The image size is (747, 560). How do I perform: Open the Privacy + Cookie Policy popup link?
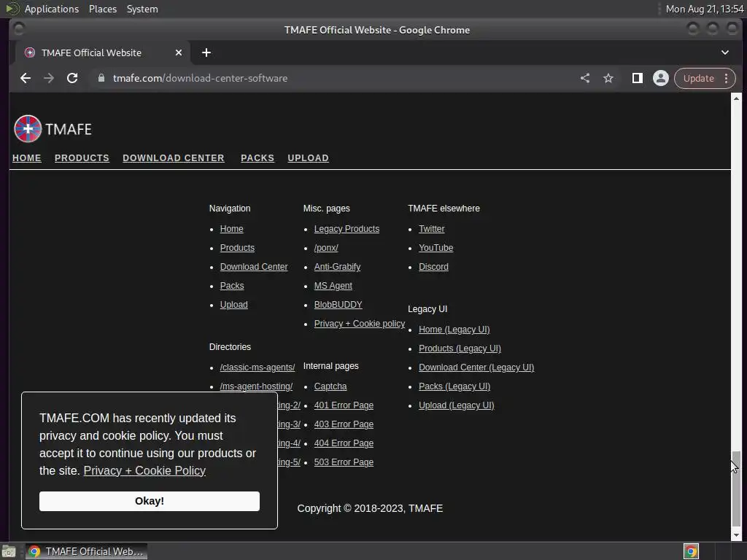point(144,470)
